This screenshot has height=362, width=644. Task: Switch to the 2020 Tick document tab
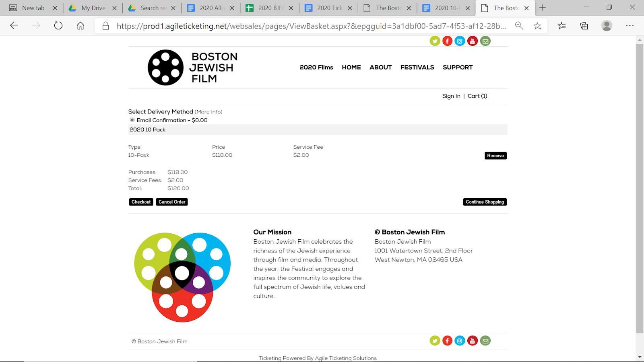[329, 8]
